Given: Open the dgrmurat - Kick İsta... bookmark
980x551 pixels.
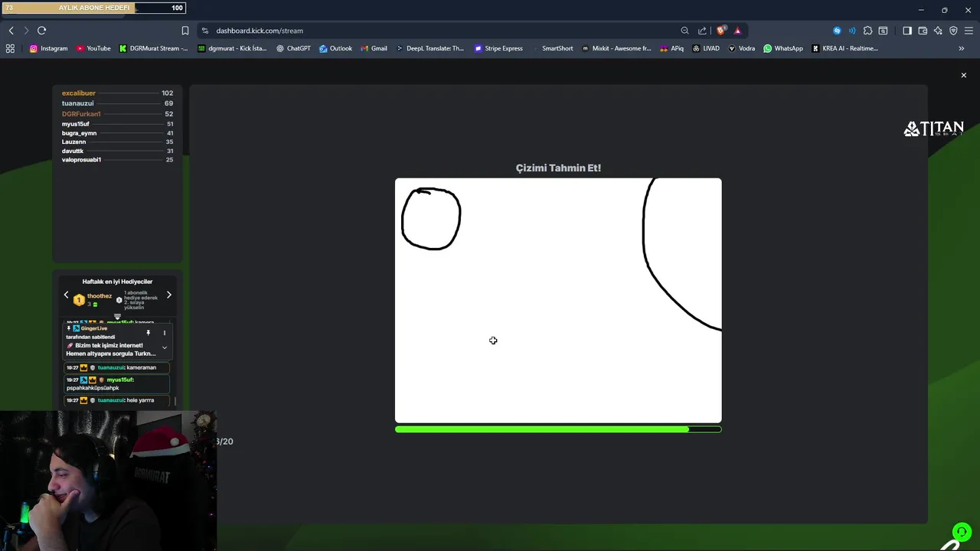Looking at the screenshot, I should [232, 48].
